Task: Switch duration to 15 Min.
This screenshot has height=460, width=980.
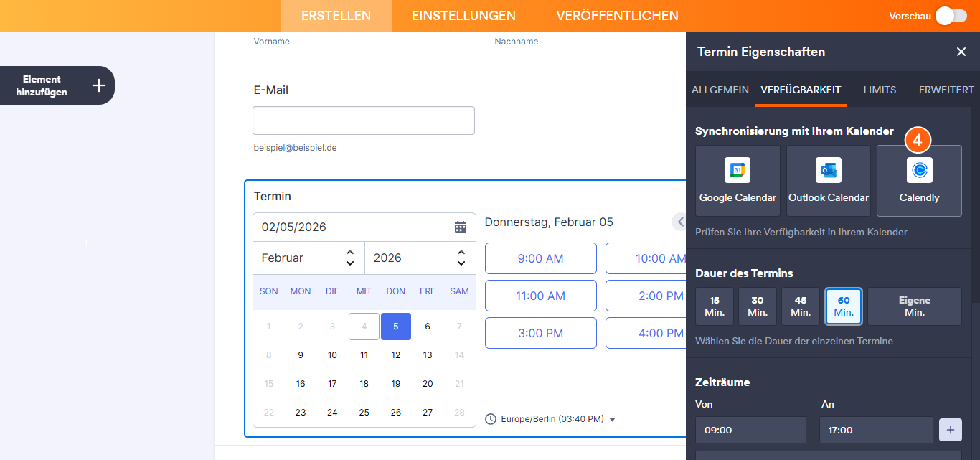Action: tap(714, 306)
